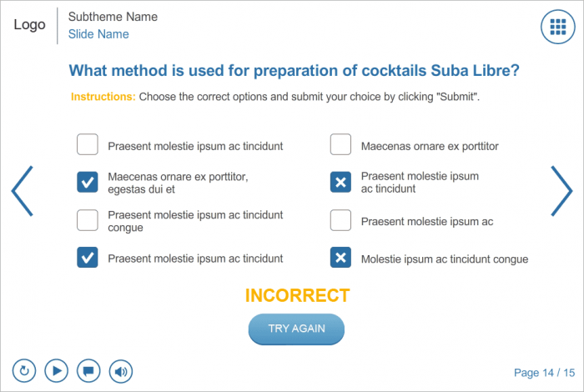Check the "Maecenas ornare ex porttitor" right option
The height and width of the screenshot is (392, 584).
point(340,145)
